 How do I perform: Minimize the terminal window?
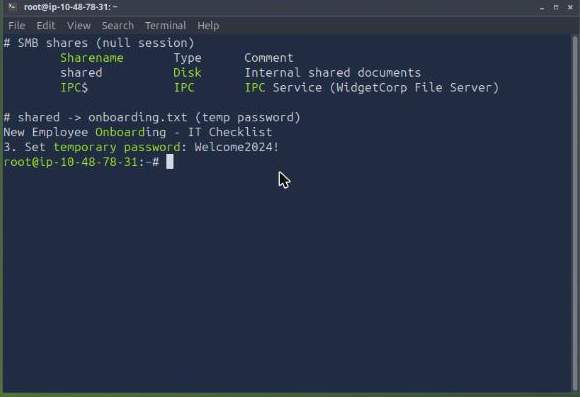(x=542, y=7)
